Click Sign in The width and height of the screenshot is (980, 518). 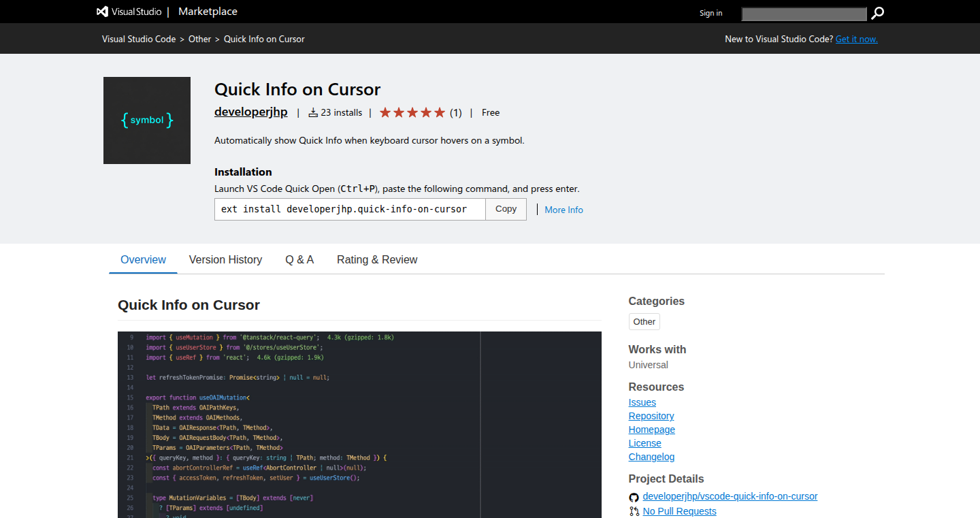711,13
